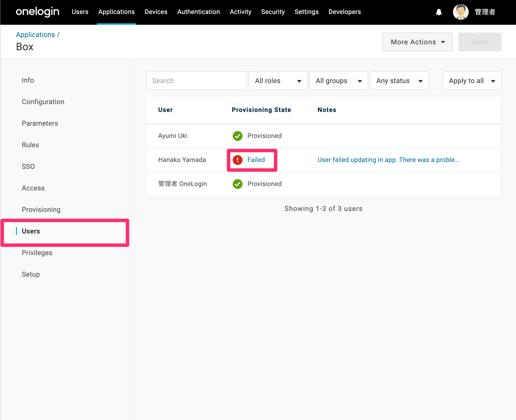Open the All groups filter dropdown

(x=338, y=81)
